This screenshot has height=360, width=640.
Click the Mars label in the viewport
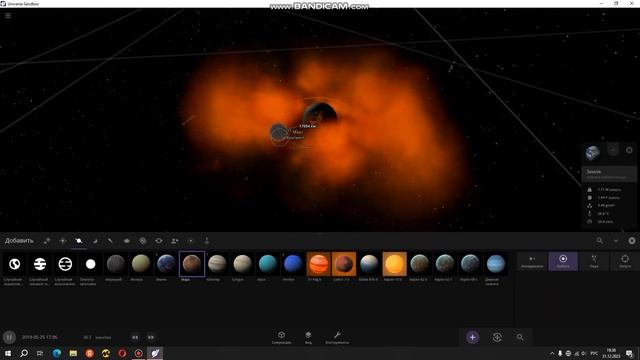coord(298,132)
